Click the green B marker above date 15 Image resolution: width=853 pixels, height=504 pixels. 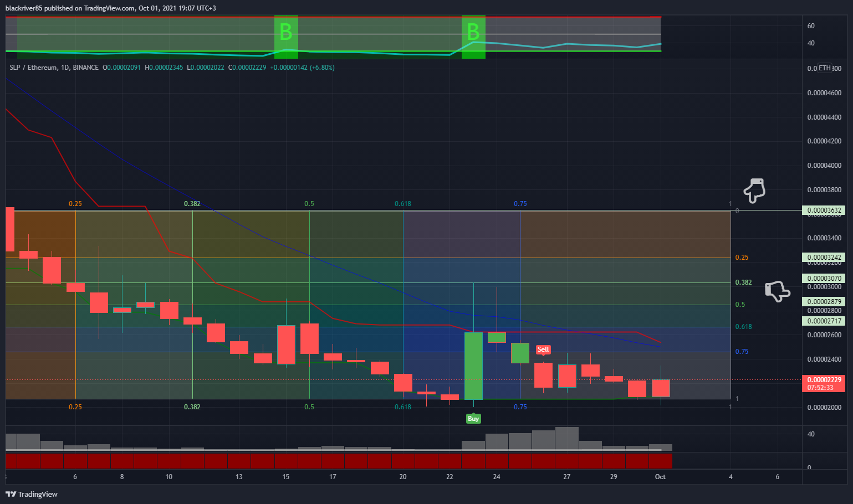click(x=286, y=32)
